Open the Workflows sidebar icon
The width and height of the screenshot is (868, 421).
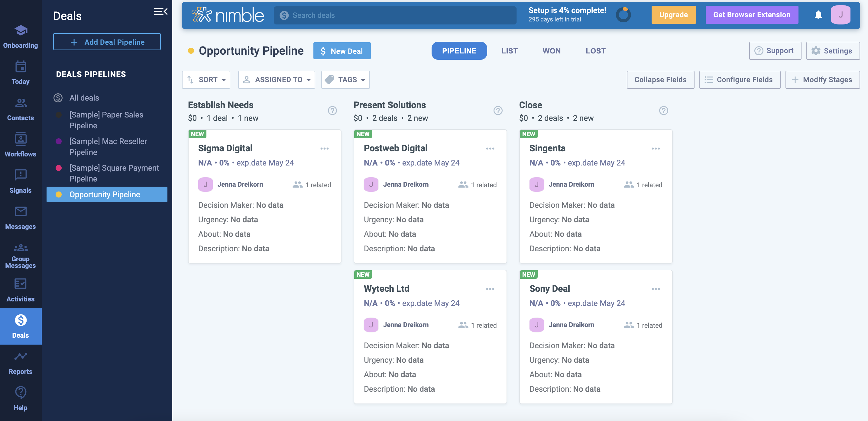click(x=21, y=145)
